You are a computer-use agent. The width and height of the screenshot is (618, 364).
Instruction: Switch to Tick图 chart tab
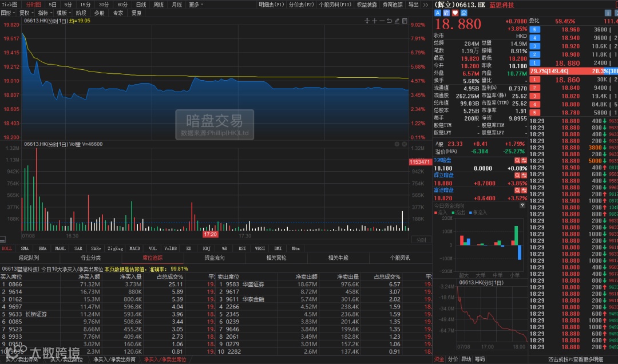point(10,5)
